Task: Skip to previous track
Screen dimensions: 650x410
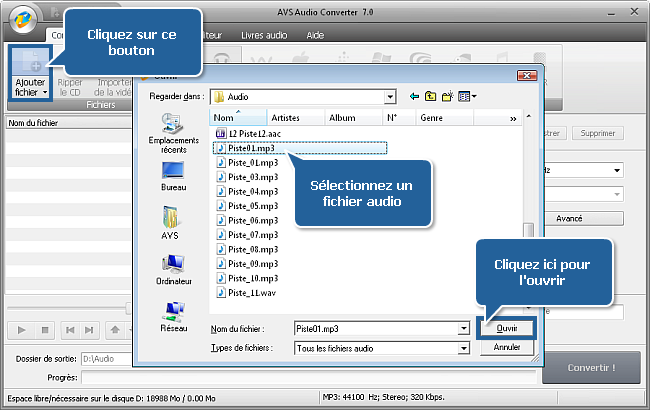Action: click(70, 330)
